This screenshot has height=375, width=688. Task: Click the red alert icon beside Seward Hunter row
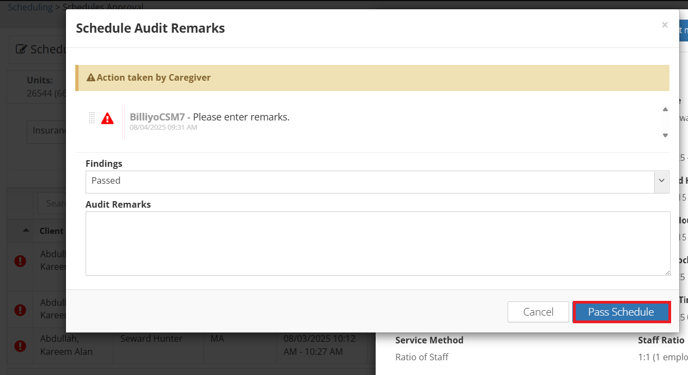click(x=20, y=346)
